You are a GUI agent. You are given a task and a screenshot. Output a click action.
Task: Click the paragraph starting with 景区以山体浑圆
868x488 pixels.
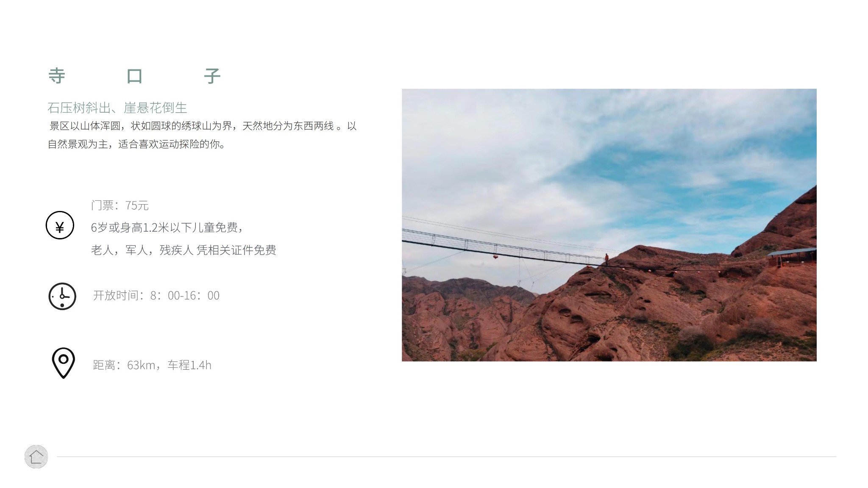coord(203,135)
